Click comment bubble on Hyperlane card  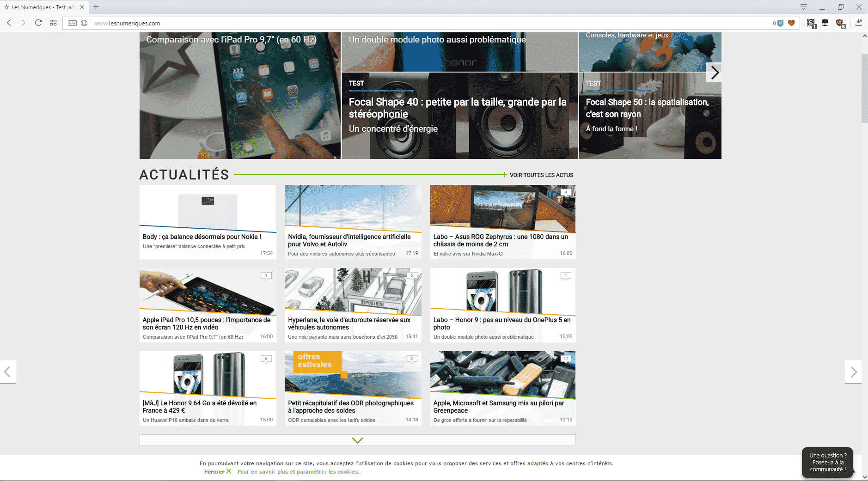click(x=412, y=276)
